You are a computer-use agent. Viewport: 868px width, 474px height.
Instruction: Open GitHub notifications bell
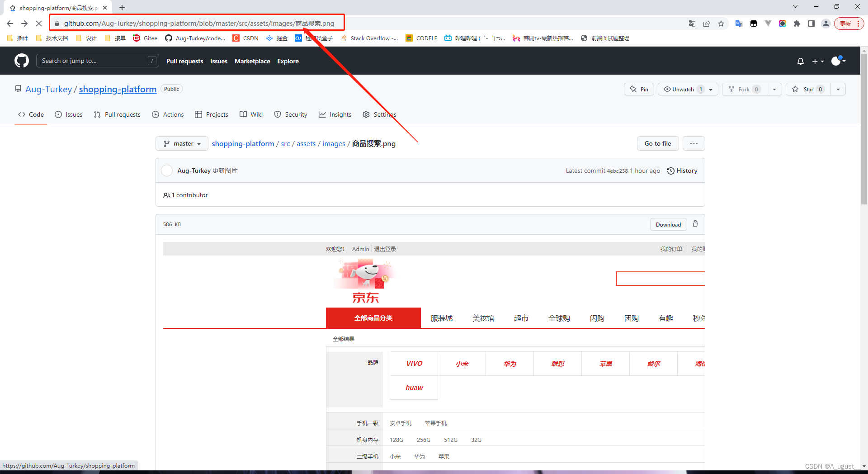click(800, 61)
